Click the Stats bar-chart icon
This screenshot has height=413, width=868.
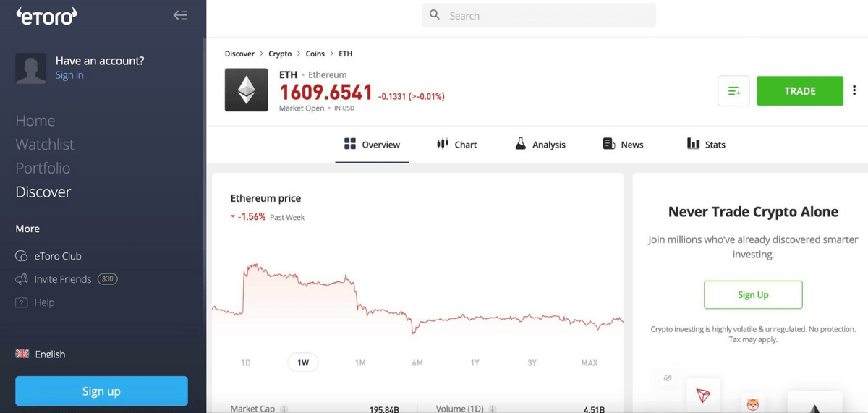693,144
